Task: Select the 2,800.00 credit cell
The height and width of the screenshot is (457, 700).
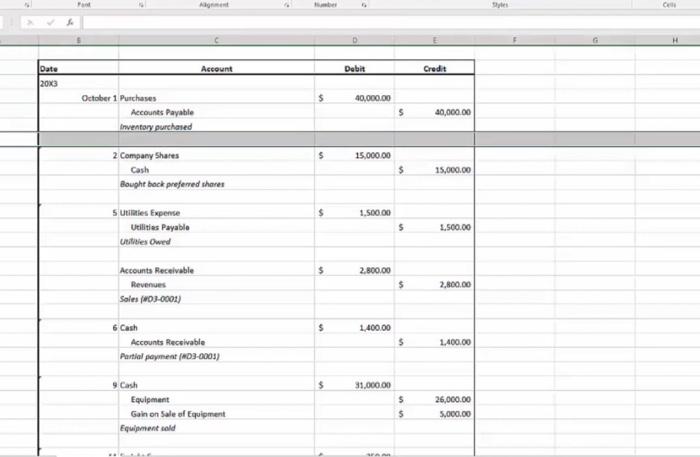Action: point(434,284)
